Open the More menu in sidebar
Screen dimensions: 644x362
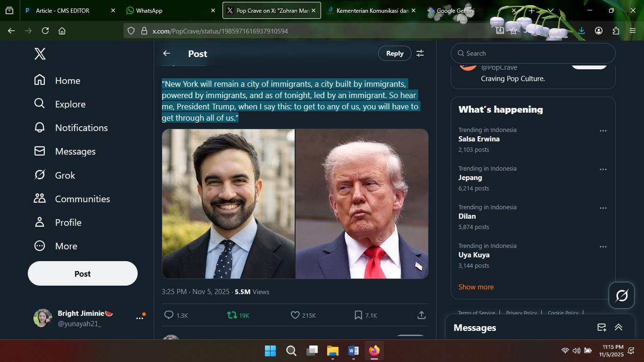56,246
